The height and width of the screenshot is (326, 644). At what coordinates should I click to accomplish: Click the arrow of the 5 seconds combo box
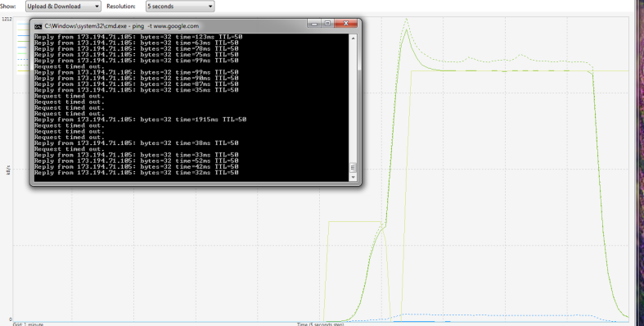(210, 7)
